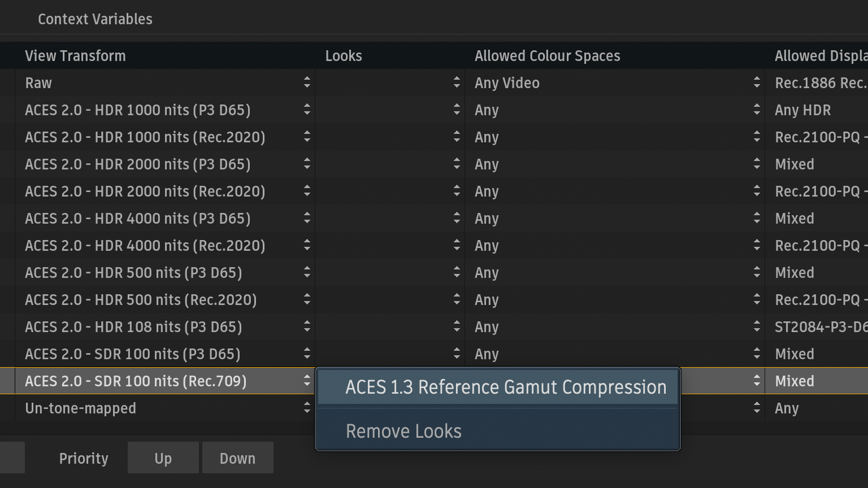
Task: Click view transform arrows on SDR 100 nits (Rec.709) row
Action: [307, 381]
